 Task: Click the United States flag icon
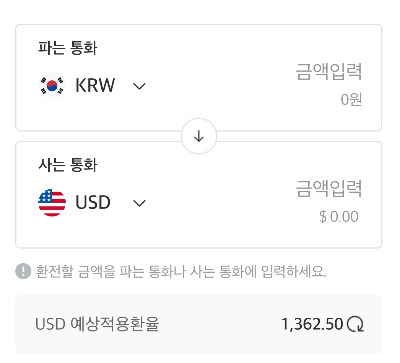tap(52, 203)
